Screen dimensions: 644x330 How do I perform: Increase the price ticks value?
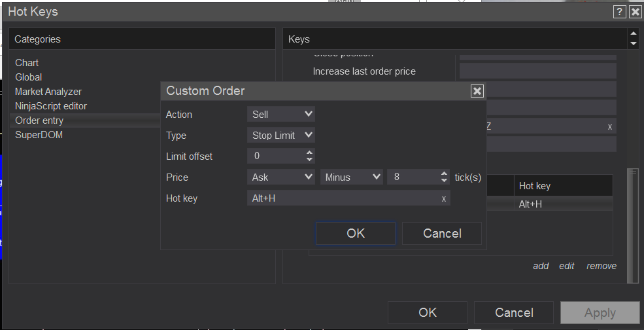pos(444,174)
